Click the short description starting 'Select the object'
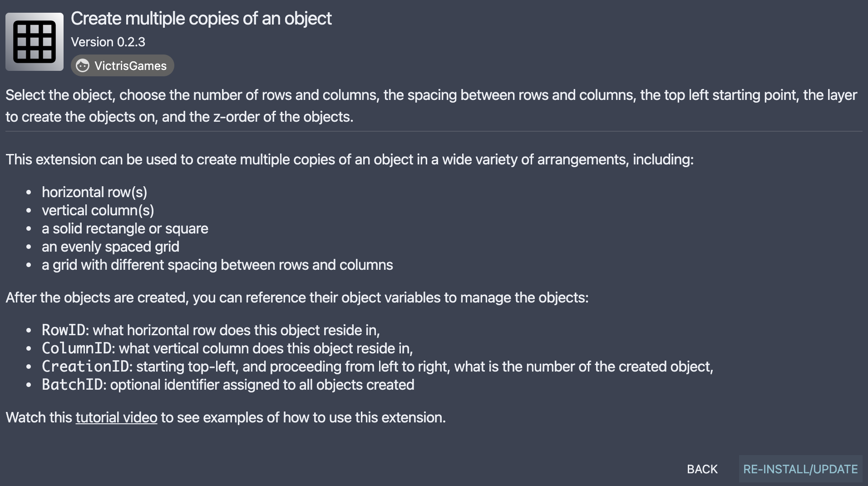Image resolution: width=868 pixels, height=486 pixels. click(431, 106)
